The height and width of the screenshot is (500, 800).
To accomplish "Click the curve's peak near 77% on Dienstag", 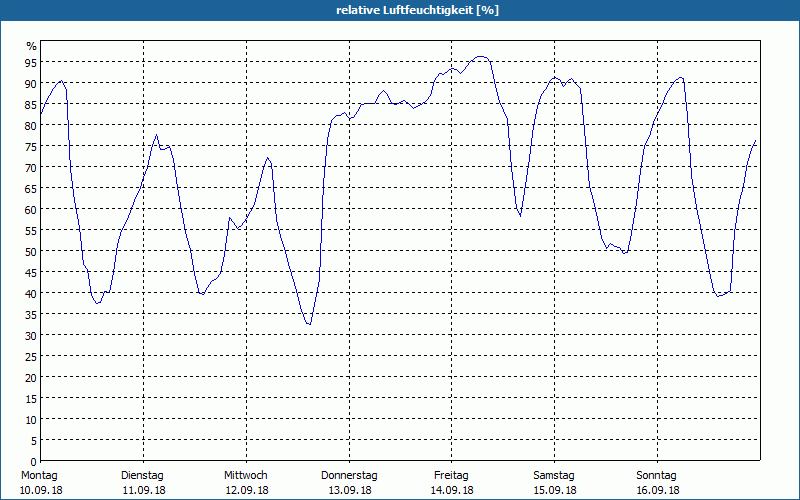I will [157, 135].
